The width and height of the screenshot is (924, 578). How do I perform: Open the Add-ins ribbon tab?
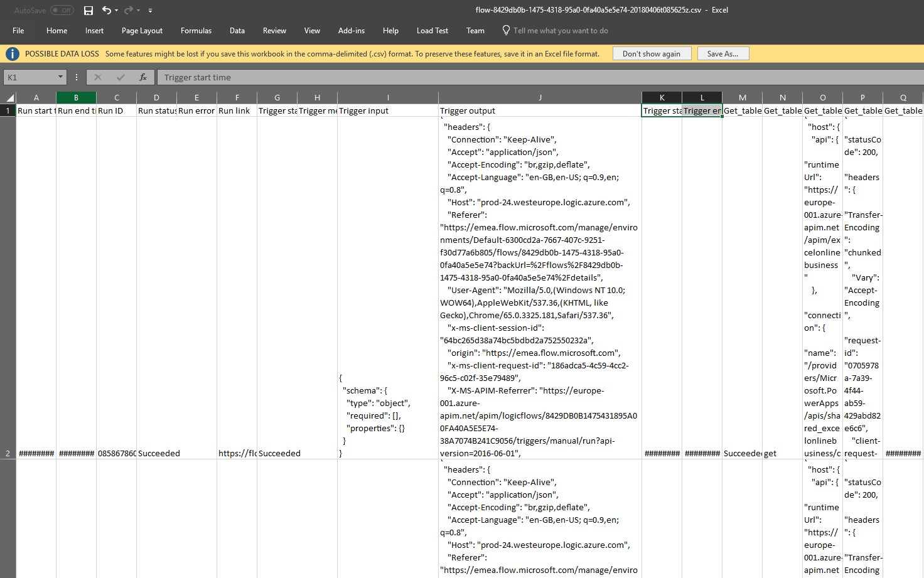351,30
